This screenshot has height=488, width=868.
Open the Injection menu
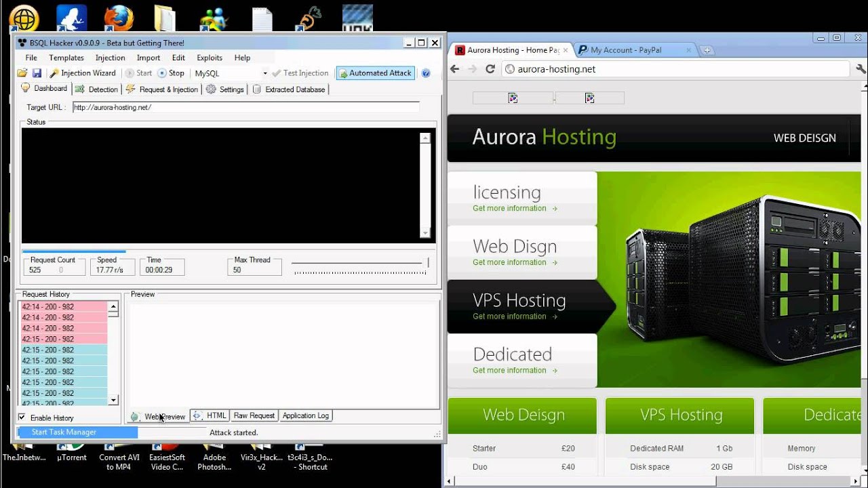[110, 58]
